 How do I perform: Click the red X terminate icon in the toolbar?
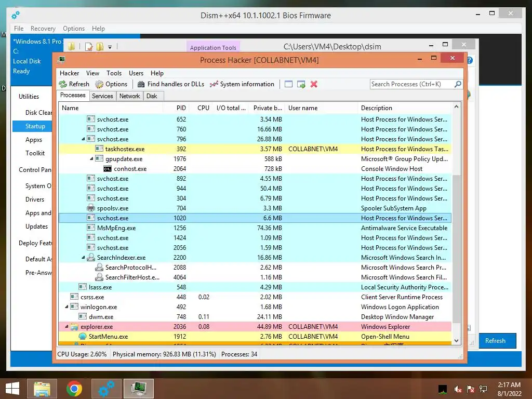[x=314, y=84]
